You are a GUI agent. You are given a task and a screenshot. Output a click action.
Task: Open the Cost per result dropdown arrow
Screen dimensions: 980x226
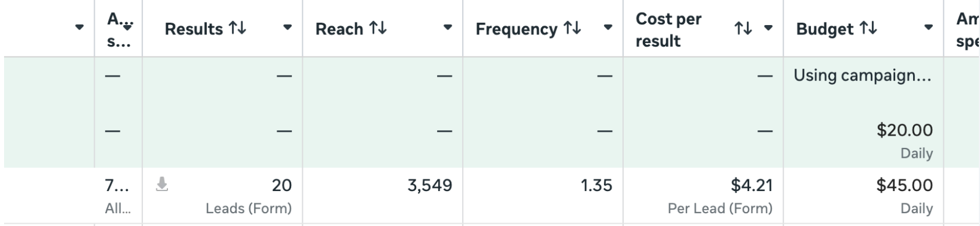(x=768, y=28)
